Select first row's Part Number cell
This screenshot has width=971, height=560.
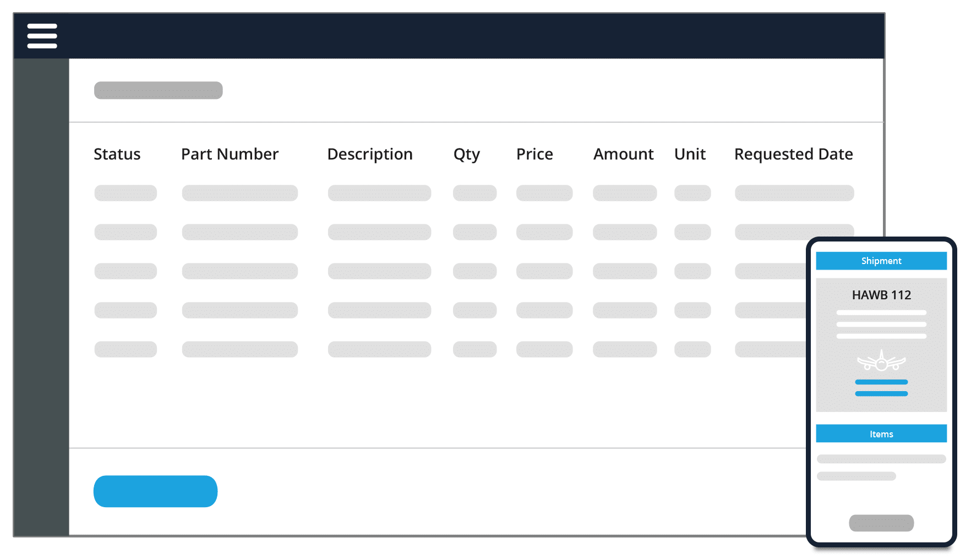(239, 193)
